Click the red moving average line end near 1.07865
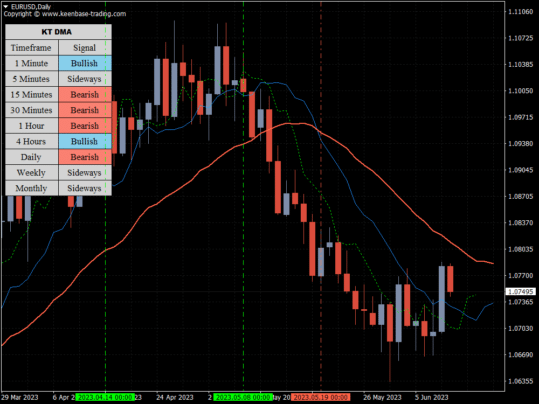This screenshot has height=404, width=539. coord(492,263)
